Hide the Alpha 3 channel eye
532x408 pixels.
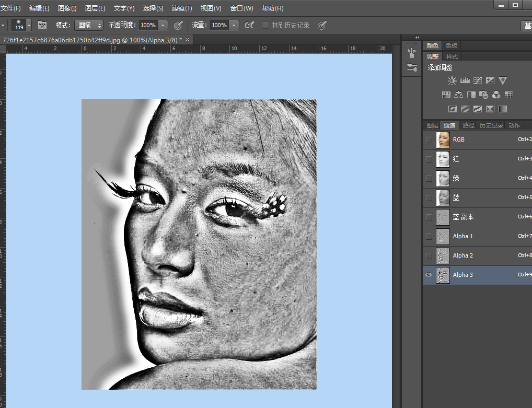pos(429,275)
